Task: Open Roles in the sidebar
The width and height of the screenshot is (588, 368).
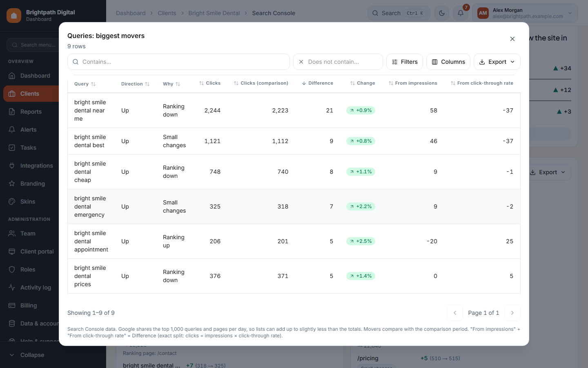Action: point(31,269)
